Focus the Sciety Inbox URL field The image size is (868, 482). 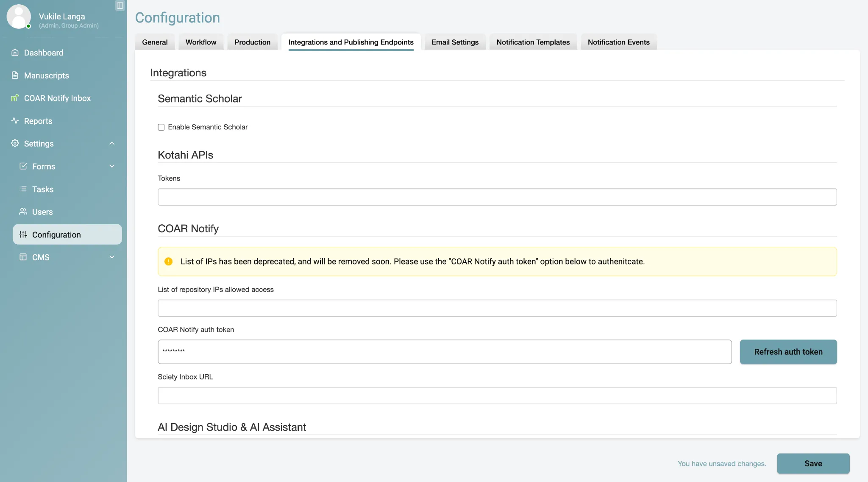coord(497,396)
